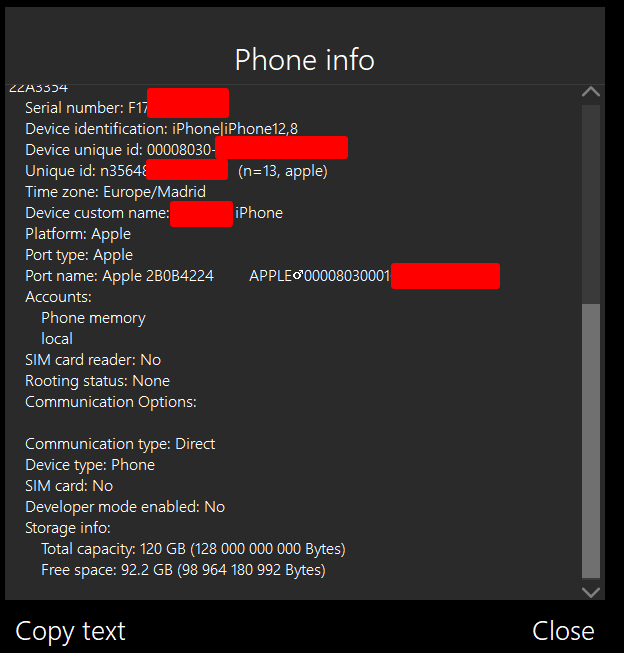Click the Platform: Apple line

pyautogui.click(x=78, y=234)
